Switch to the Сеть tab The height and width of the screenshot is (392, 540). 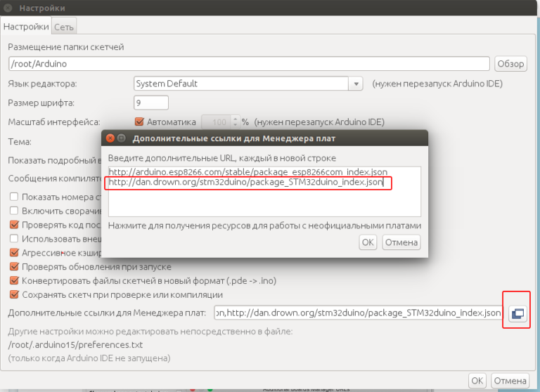(x=64, y=27)
